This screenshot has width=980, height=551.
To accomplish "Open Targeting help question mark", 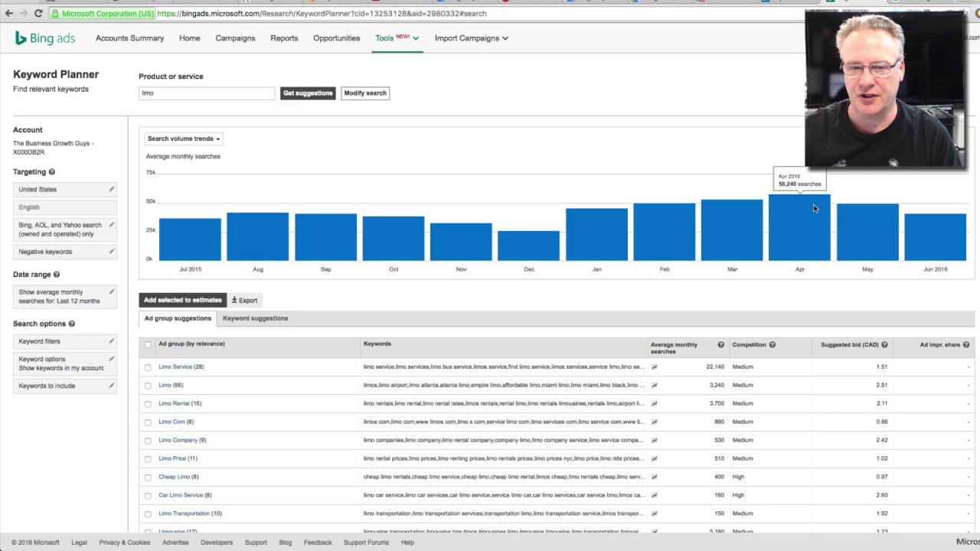I will (x=51, y=172).
